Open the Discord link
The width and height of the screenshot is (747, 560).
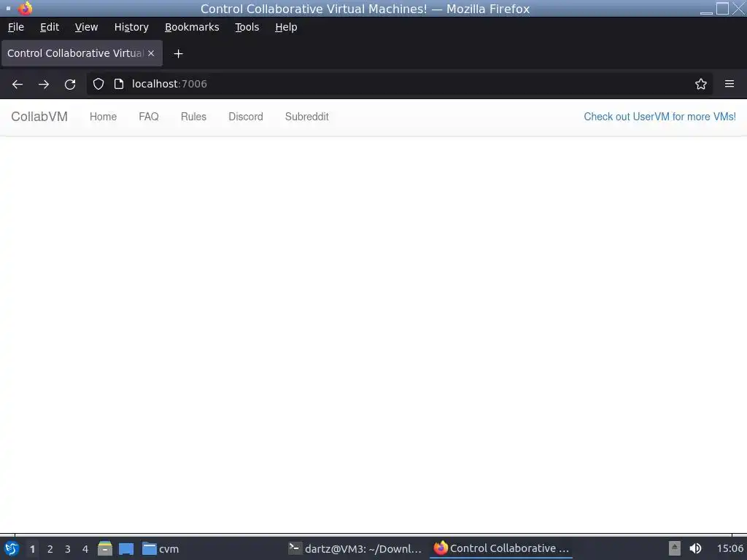click(x=246, y=117)
